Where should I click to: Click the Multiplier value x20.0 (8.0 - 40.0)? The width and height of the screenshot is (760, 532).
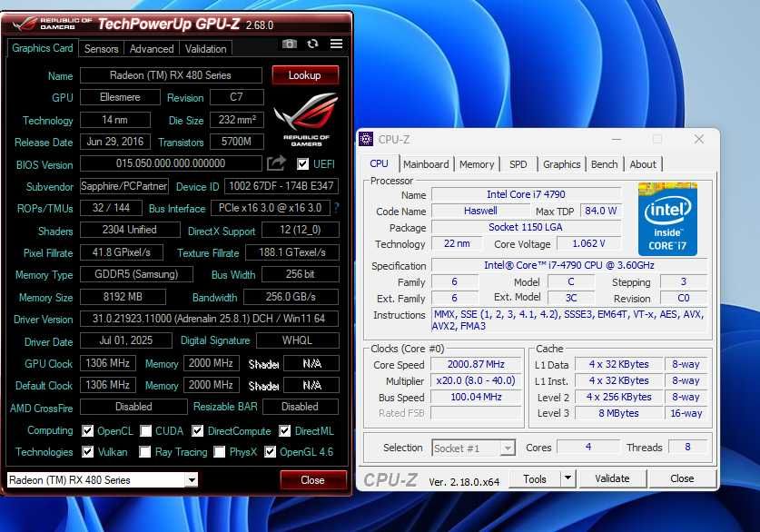476,380
